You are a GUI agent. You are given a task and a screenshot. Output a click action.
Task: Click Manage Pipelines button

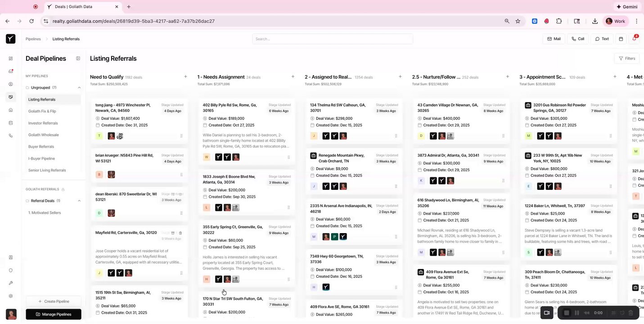(x=54, y=314)
